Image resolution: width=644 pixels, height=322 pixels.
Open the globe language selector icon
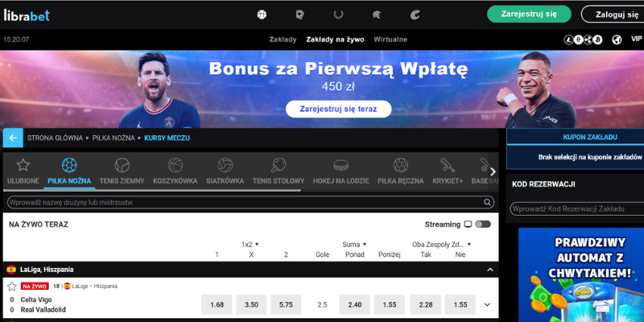tap(617, 39)
